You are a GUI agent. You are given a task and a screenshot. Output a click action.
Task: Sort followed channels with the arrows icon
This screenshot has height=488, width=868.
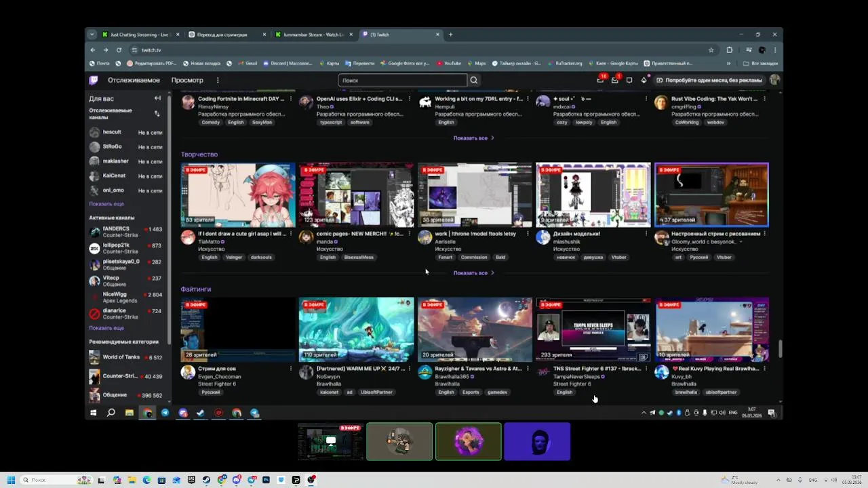(x=157, y=113)
